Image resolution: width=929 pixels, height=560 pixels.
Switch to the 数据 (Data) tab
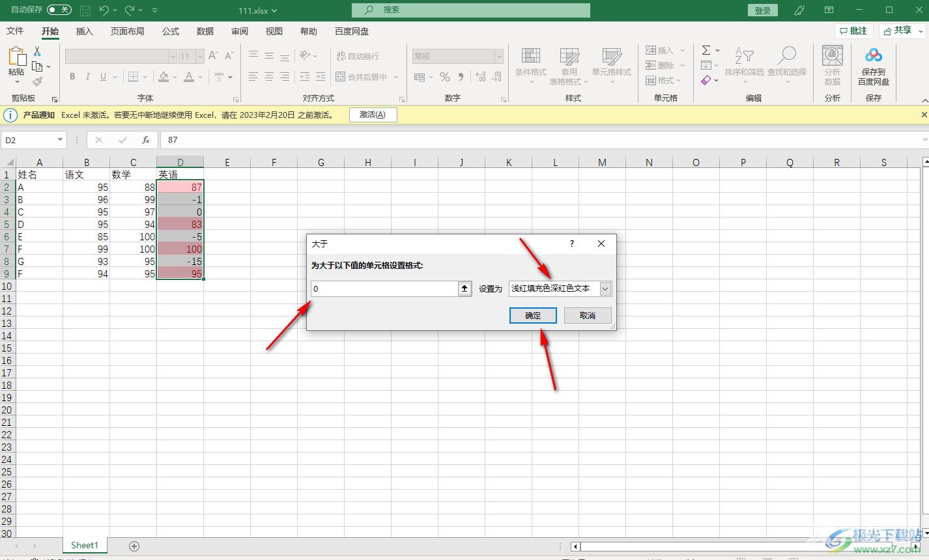pos(205,31)
